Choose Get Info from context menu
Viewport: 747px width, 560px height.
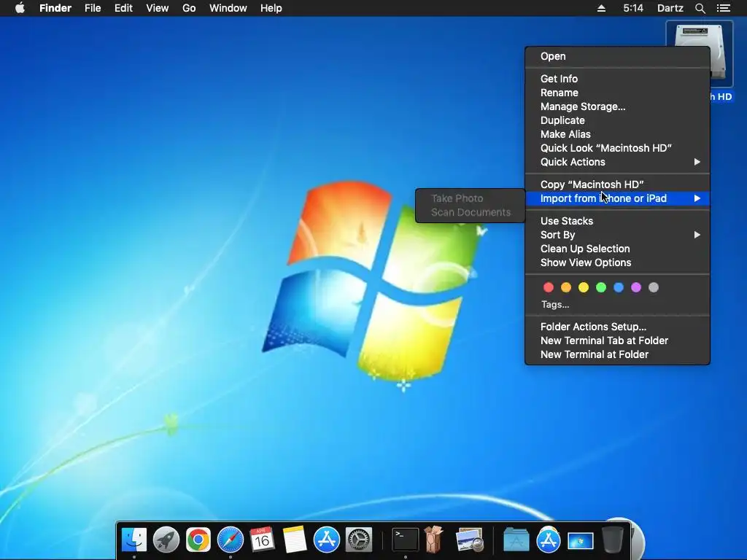(617, 79)
